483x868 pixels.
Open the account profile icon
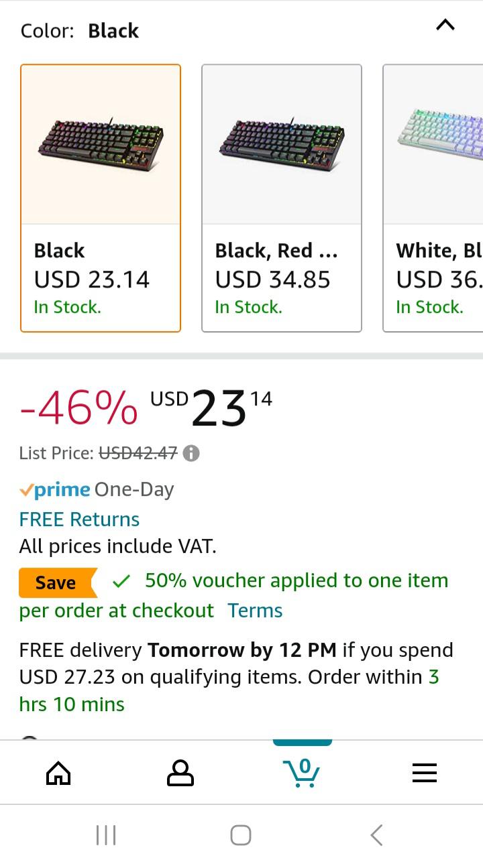[180, 773]
